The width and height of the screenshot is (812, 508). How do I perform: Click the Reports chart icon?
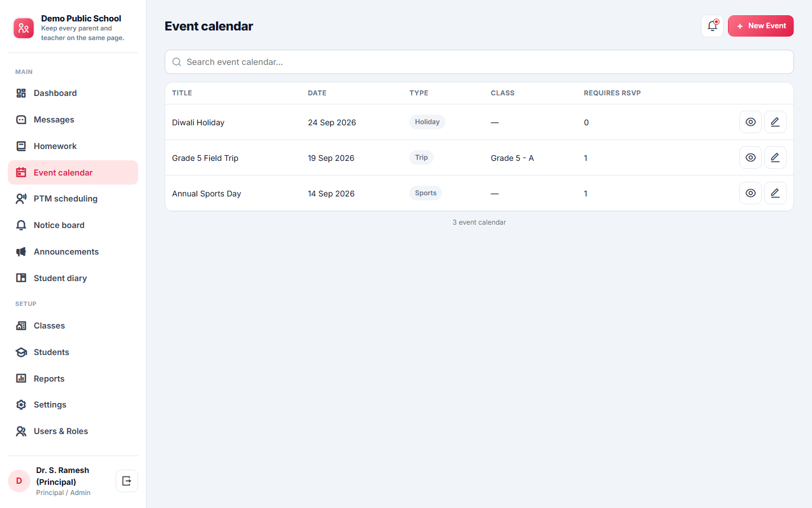pos(21,379)
